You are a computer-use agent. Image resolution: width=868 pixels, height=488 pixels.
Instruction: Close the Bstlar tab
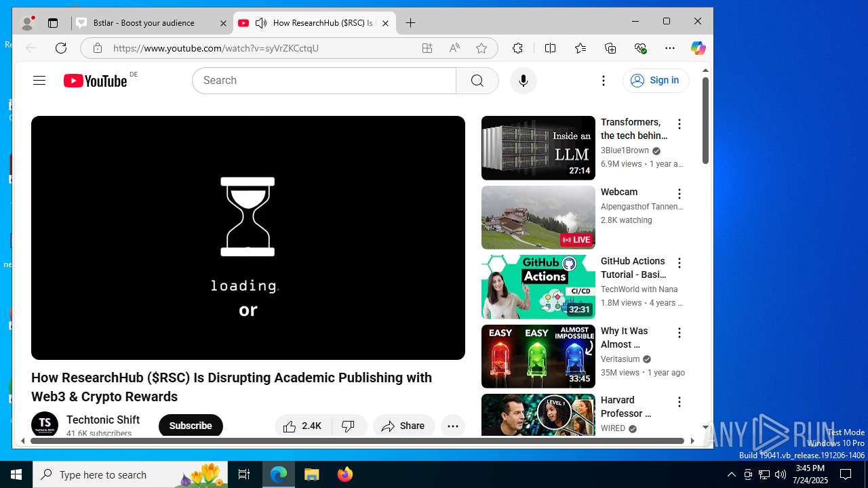(x=223, y=23)
